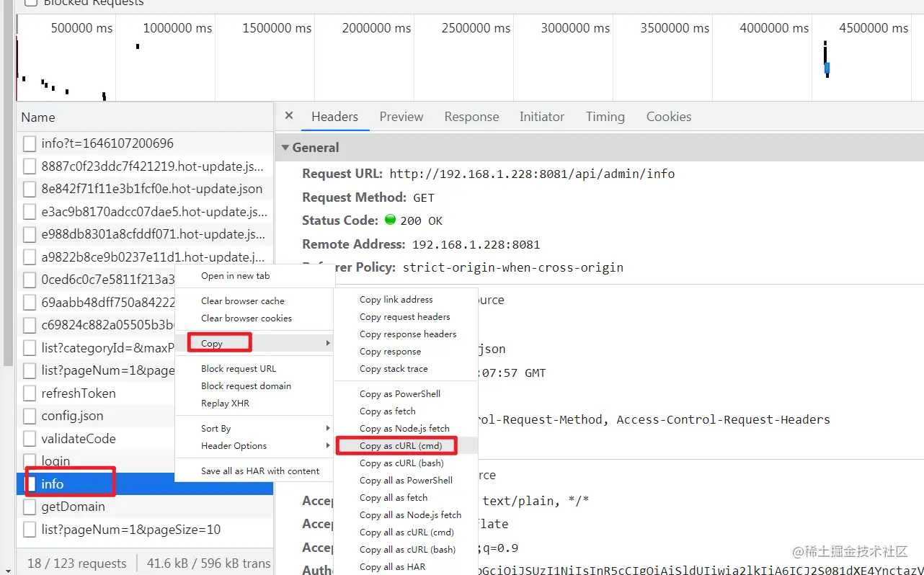Open the Copy submenu
The image size is (924, 575).
click(254, 343)
